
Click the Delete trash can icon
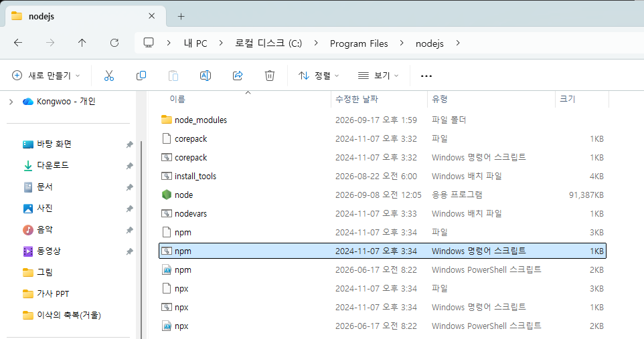[x=269, y=76]
